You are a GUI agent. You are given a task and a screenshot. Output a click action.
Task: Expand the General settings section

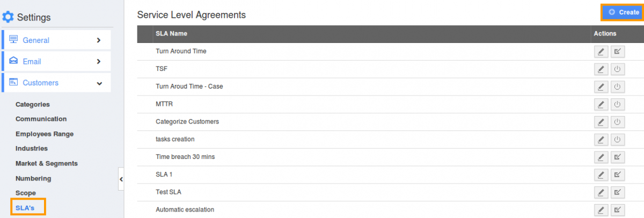pyautogui.click(x=57, y=40)
